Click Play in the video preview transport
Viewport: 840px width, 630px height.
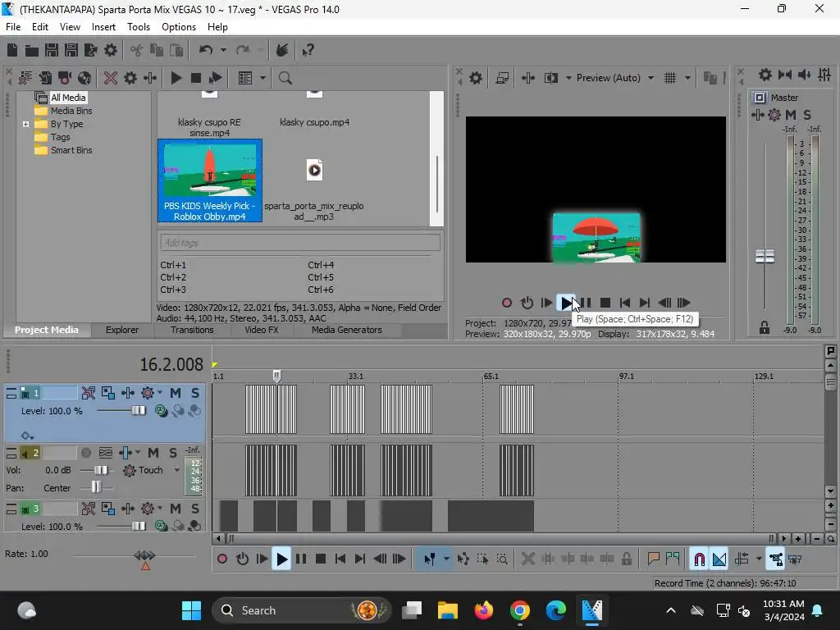click(x=566, y=303)
